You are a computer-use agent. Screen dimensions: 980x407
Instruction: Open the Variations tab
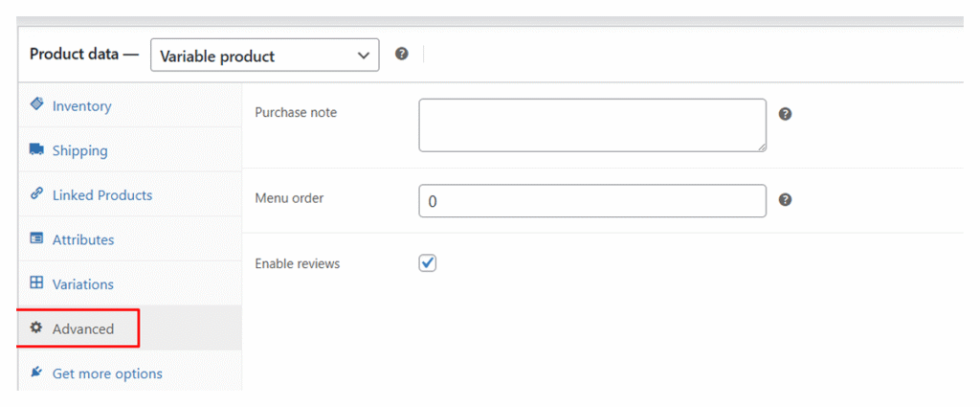[83, 284]
